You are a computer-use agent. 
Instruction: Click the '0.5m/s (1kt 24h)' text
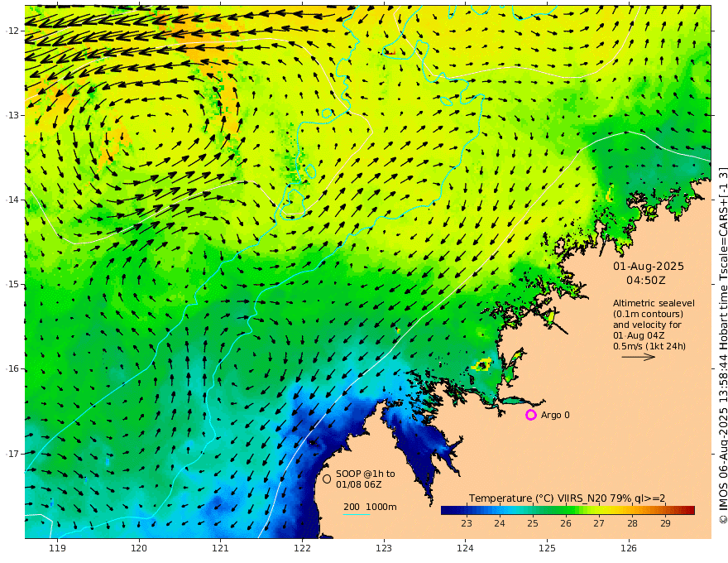point(649,346)
